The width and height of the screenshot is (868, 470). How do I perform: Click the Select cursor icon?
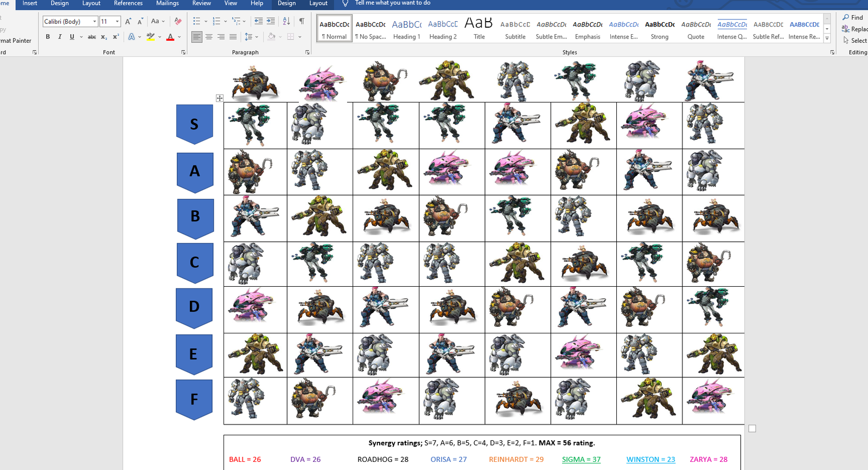pyautogui.click(x=846, y=40)
